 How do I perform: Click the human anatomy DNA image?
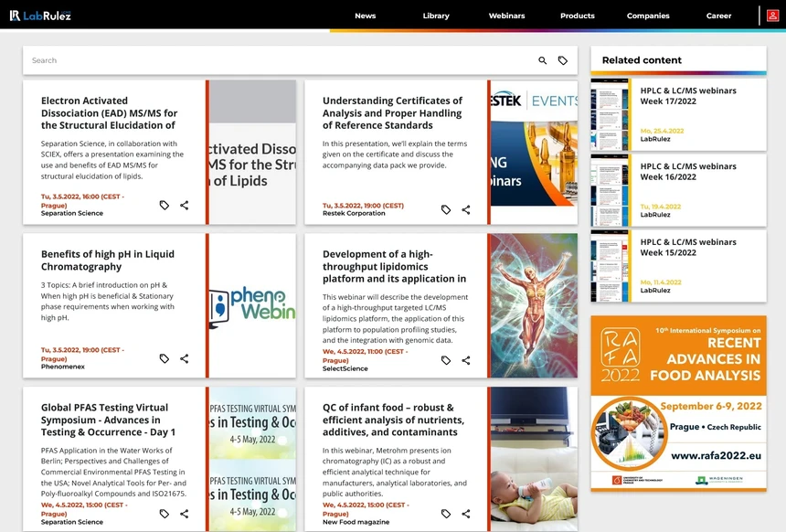click(535, 305)
